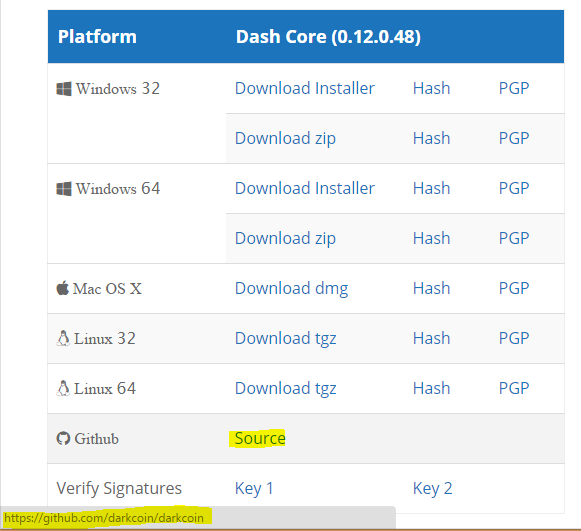Click the github.com/darkcoin status bar URL

tap(104, 518)
